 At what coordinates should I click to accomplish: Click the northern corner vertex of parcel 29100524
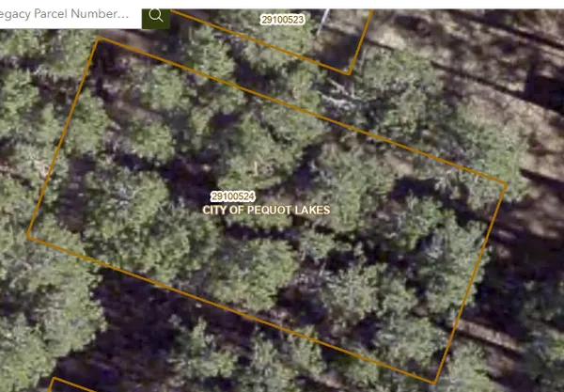(x=97, y=39)
